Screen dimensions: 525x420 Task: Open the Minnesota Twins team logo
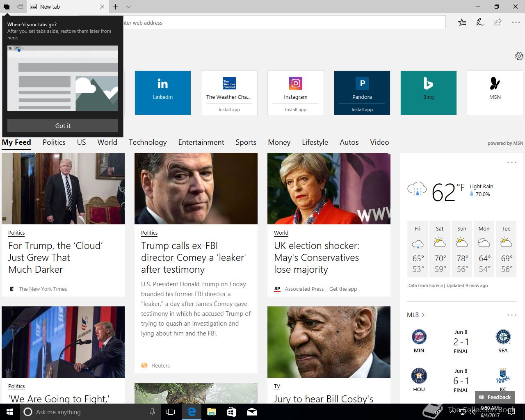coord(419,337)
